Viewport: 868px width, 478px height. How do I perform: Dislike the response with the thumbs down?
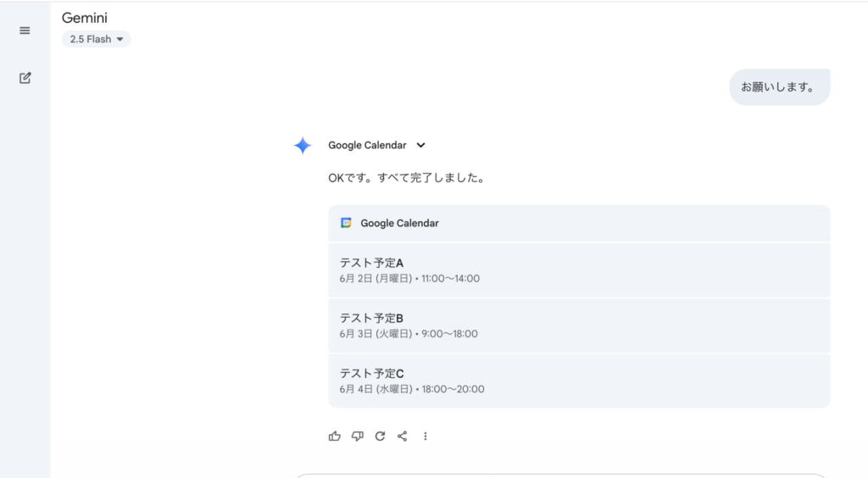click(x=358, y=436)
